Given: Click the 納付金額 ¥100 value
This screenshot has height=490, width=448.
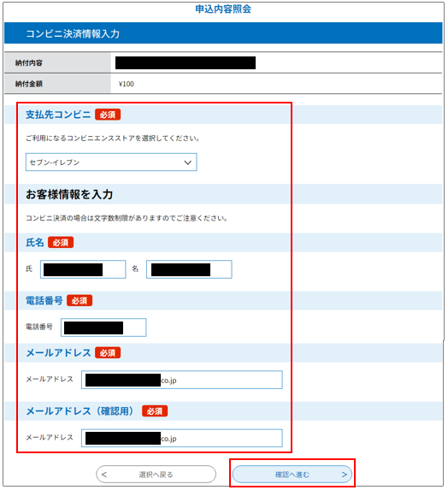Looking at the screenshot, I should (x=127, y=84).
